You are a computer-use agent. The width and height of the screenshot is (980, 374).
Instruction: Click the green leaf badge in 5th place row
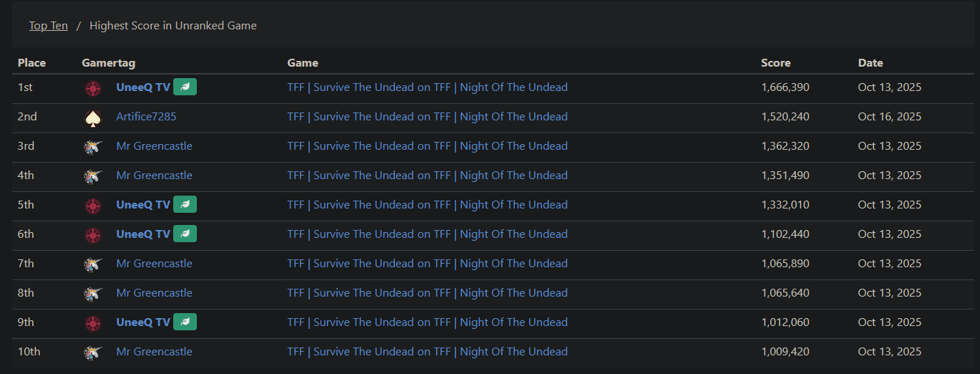[x=185, y=205]
